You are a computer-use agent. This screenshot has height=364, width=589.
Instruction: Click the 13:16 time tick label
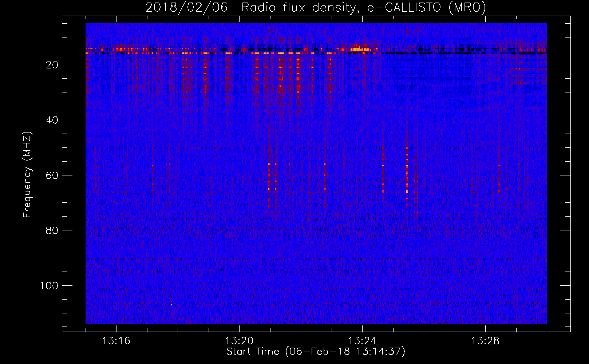pos(116,341)
